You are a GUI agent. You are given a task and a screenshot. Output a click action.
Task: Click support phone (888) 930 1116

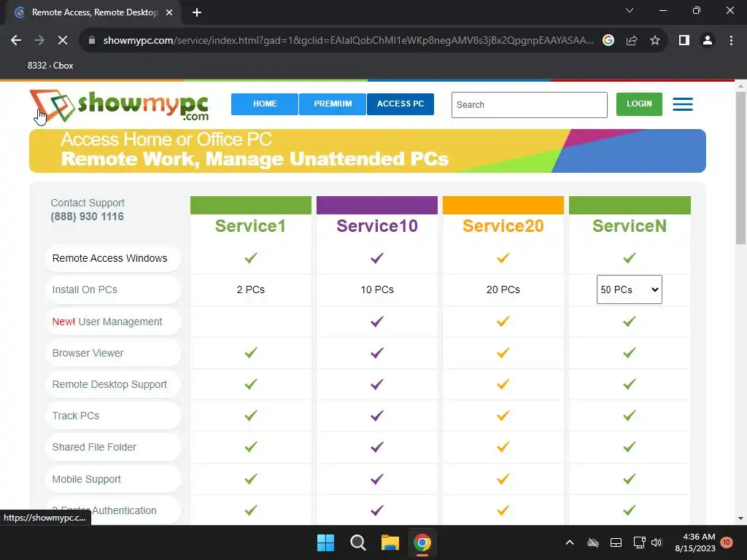(x=88, y=217)
